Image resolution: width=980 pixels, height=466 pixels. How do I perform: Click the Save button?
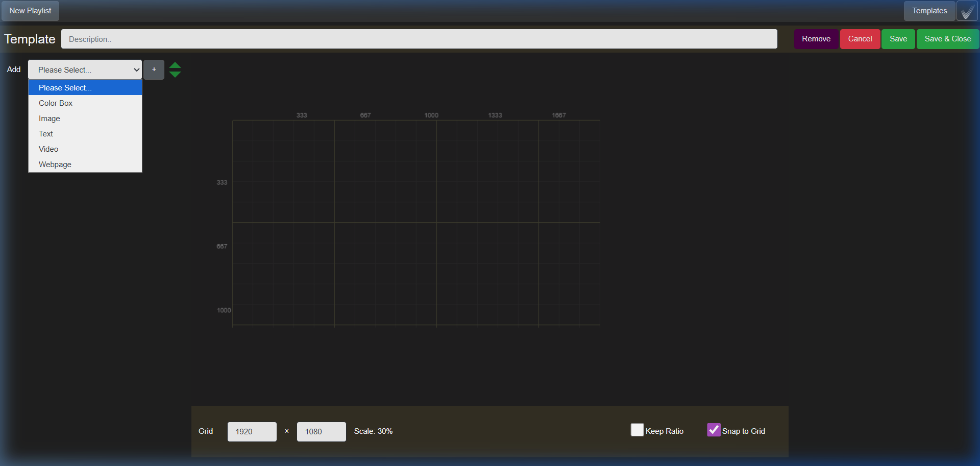click(x=898, y=39)
